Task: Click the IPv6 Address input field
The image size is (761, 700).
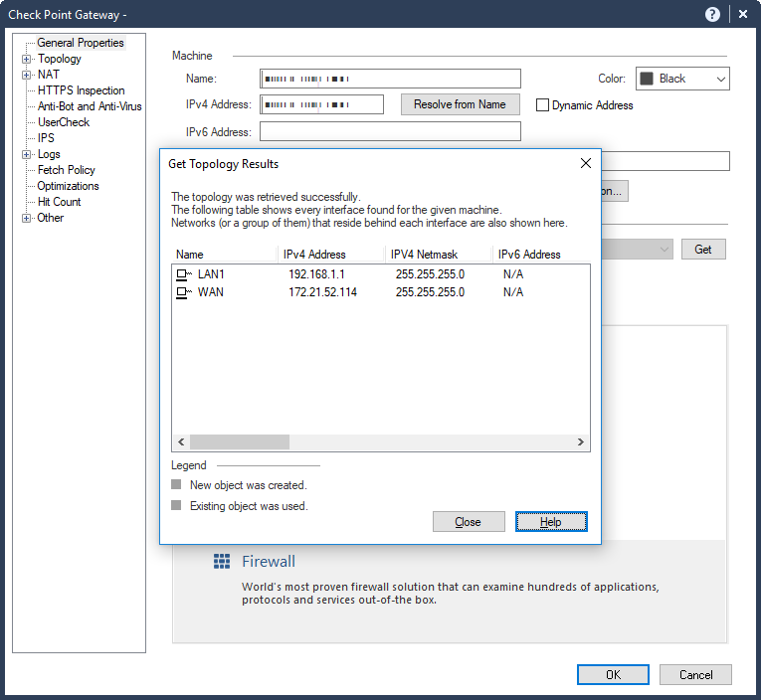Action: [390, 131]
